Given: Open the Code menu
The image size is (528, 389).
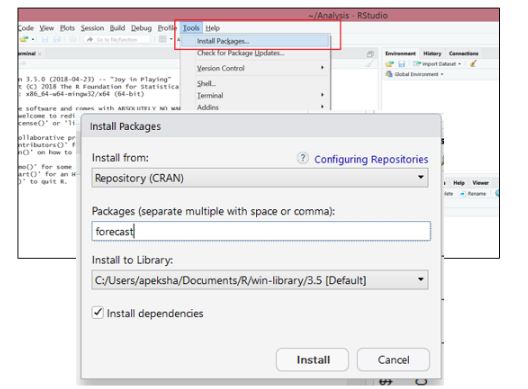Looking at the screenshot, I should [x=26, y=28].
